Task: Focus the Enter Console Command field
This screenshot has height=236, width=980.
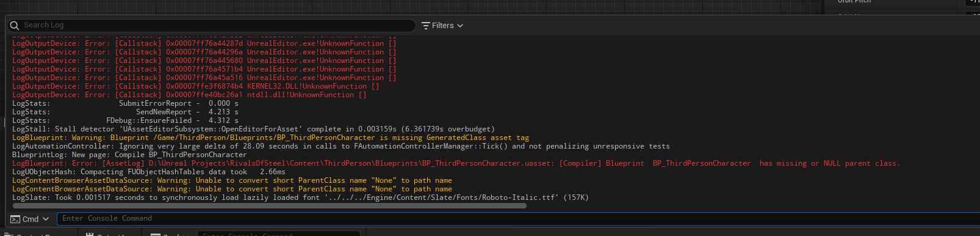Action: pyautogui.click(x=517, y=218)
